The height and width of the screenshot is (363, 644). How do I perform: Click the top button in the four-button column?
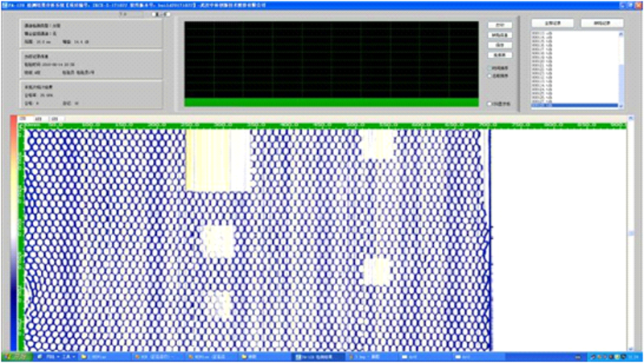pyautogui.click(x=499, y=25)
